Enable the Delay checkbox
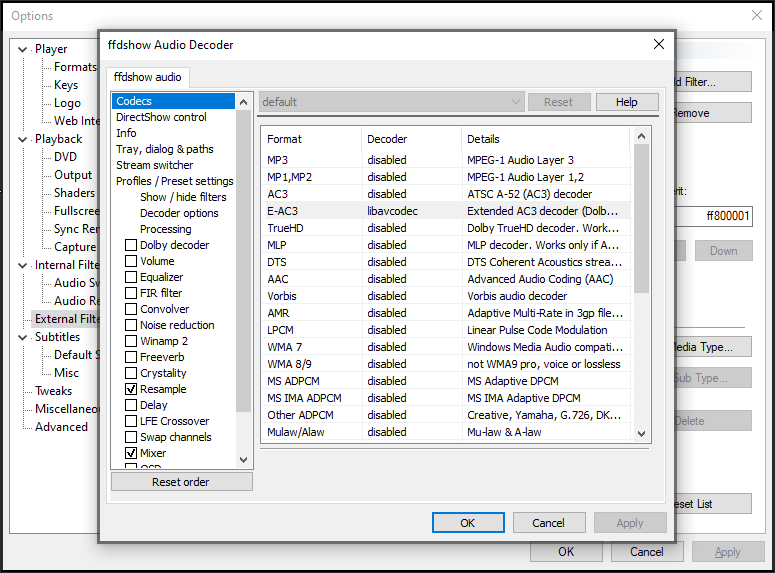Viewport: 775px width, 573px height. pyautogui.click(x=131, y=405)
